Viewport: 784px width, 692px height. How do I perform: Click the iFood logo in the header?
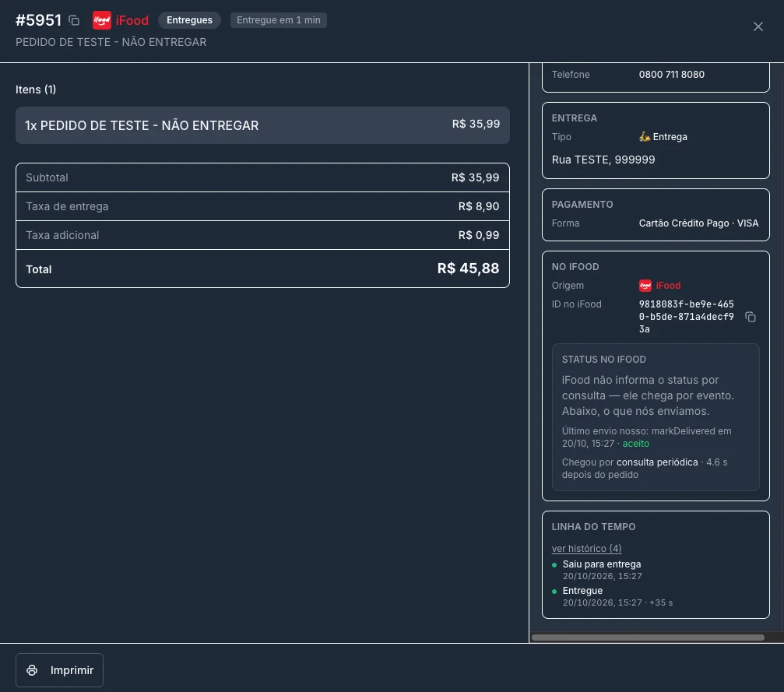coord(102,20)
